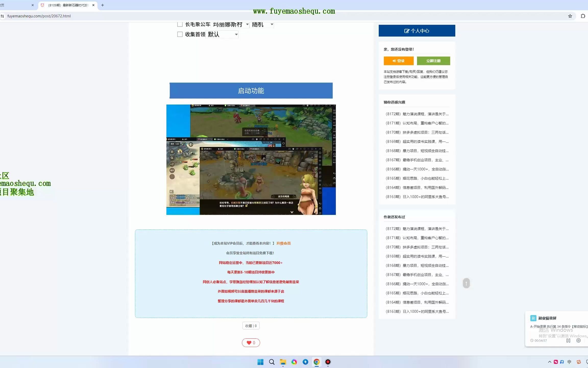Open site information icon in address bar
Screen dimensions: 588x368
pos(2,16)
